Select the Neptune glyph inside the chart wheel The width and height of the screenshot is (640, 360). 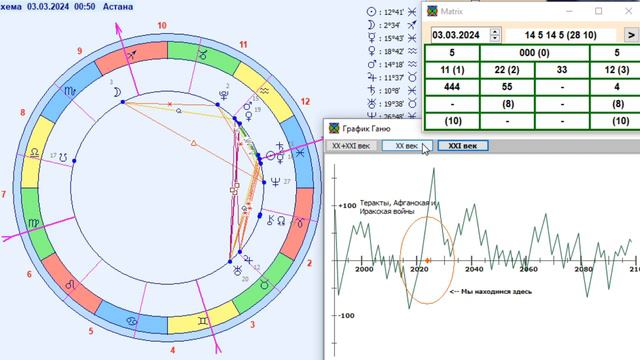pos(276,182)
